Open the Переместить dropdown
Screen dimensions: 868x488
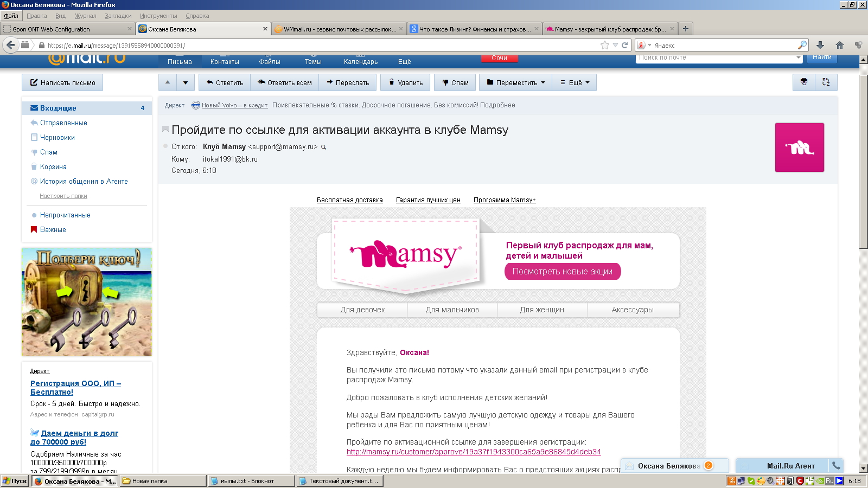coord(516,82)
